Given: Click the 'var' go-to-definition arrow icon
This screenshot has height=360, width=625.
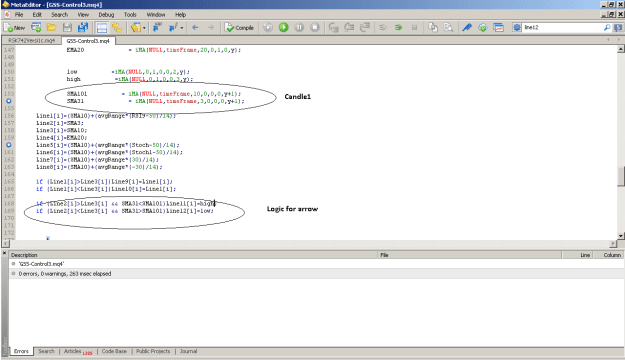Looking at the screenshot, I should click(x=157, y=28).
